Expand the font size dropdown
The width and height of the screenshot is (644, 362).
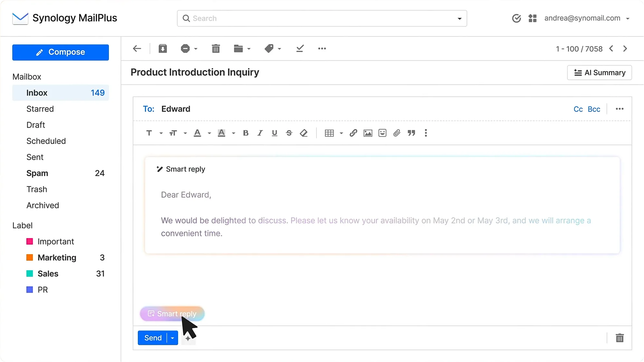tap(185, 133)
